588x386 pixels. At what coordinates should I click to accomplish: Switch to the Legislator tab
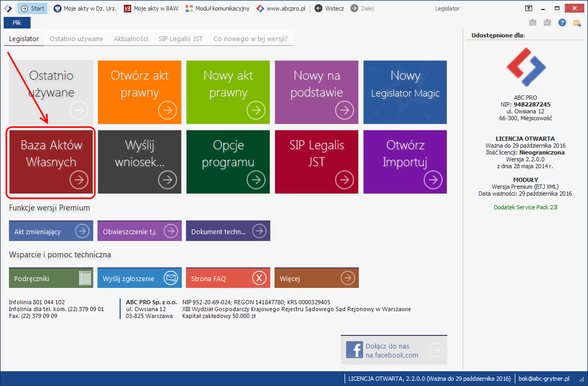(24, 38)
